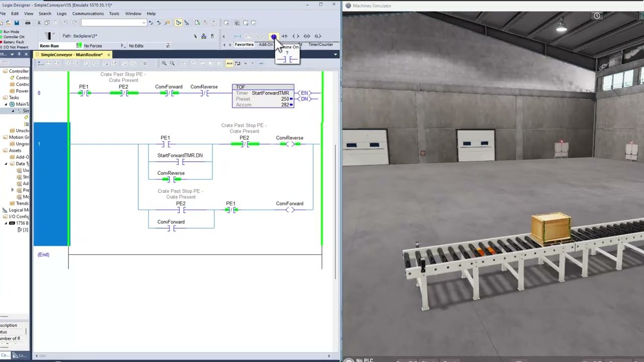This screenshot has height=362, width=644.
Task: Expand the Predefined data types node
Action: pyautogui.click(x=13, y=190)
